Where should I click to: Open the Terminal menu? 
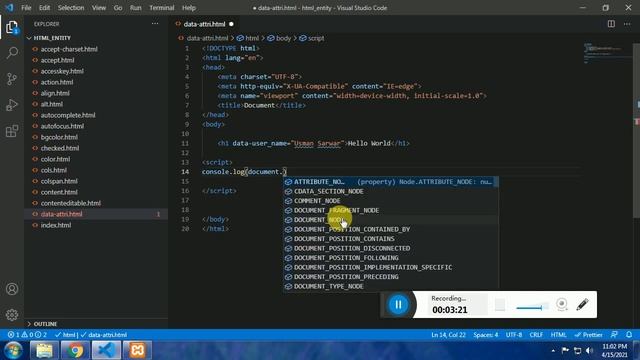(161, 8)
